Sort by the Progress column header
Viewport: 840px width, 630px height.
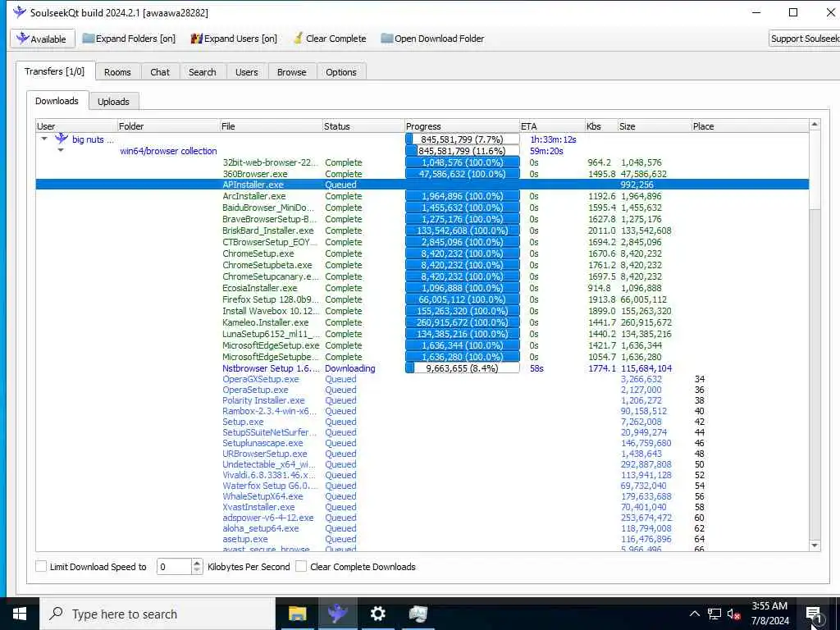(462, 126)
